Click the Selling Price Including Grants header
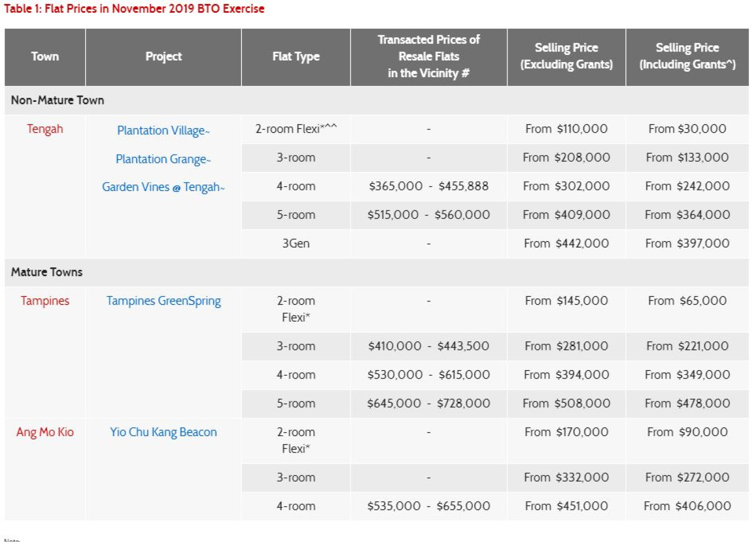Screen dimensions: 756x542 [687, 56]
